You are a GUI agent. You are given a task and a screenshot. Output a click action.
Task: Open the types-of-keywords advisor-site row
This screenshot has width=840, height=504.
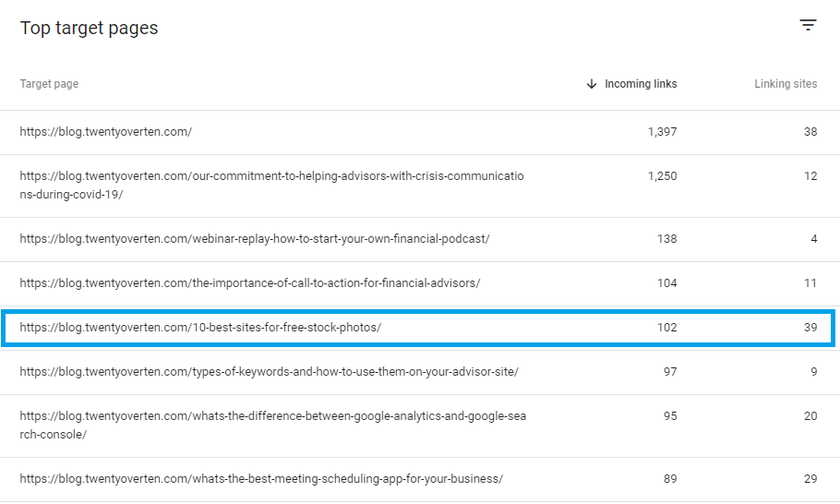pos(269,372)
